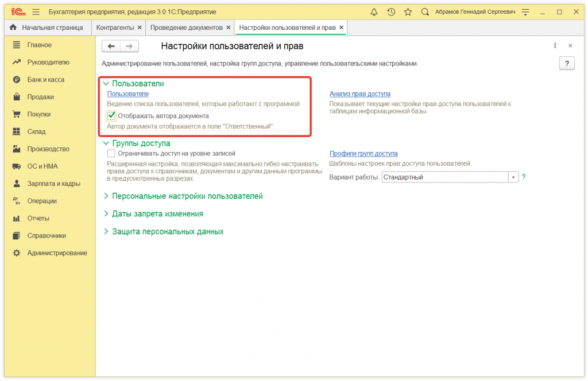Open the Вариант работы dropdown arrow
588x381 pixels.
[513, 177]
